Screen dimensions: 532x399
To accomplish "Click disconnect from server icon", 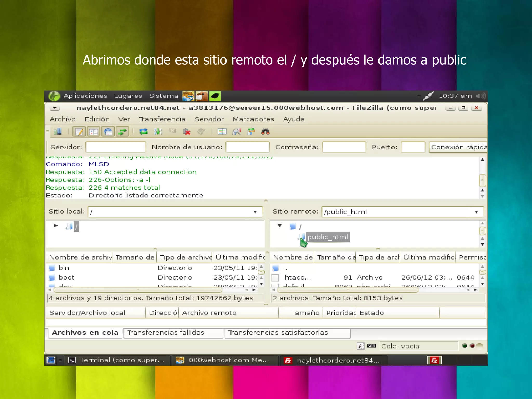I will point(187,132).
